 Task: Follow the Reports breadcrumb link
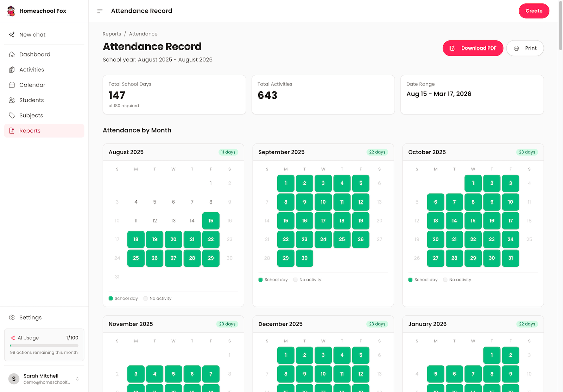[112, 34]
